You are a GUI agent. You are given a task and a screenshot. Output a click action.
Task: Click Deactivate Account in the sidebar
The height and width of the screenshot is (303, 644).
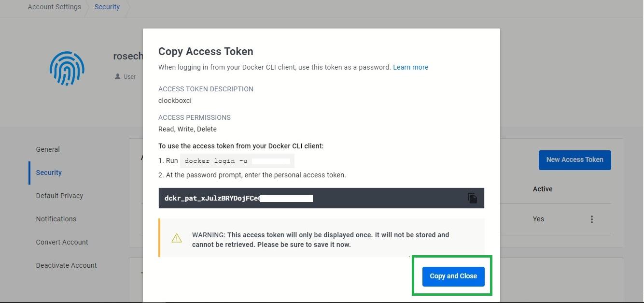[66, 265]
